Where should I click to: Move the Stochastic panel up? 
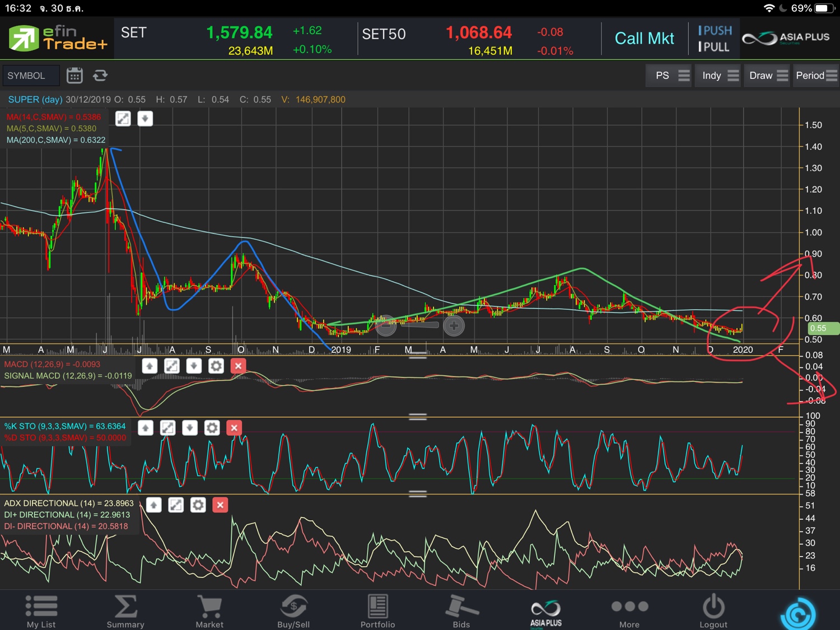[x=146, y=428]
